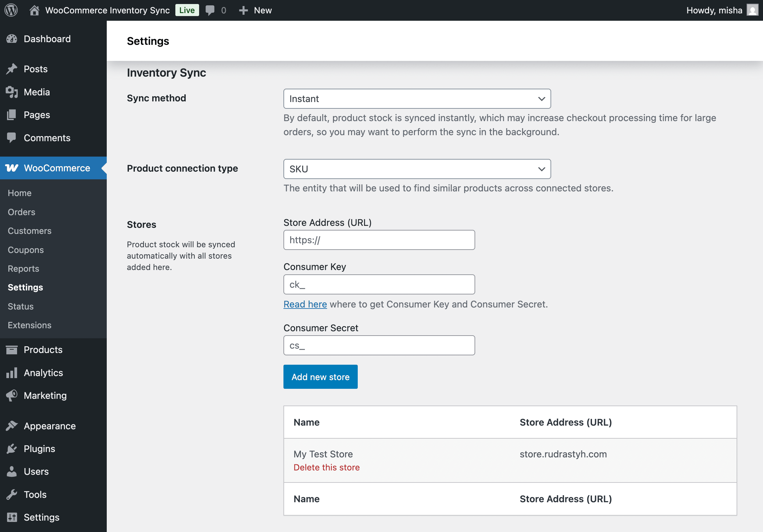
Task: Go to Orders in WooCommerce submenu
Action: [21, 212]
